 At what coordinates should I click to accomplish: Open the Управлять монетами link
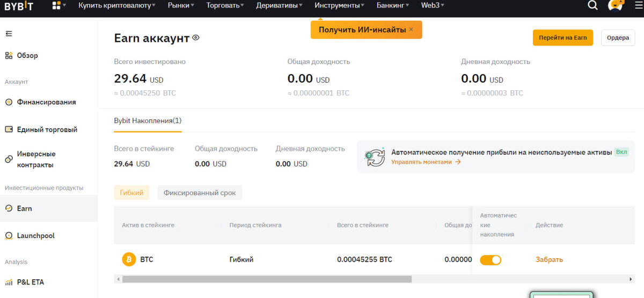[x=426, y=162]
